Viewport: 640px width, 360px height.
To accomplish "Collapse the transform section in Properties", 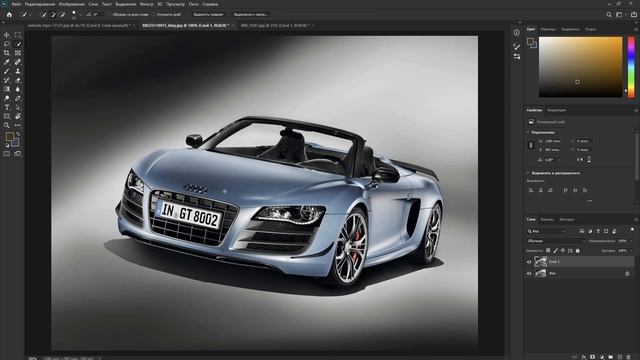I will [528, 132].
